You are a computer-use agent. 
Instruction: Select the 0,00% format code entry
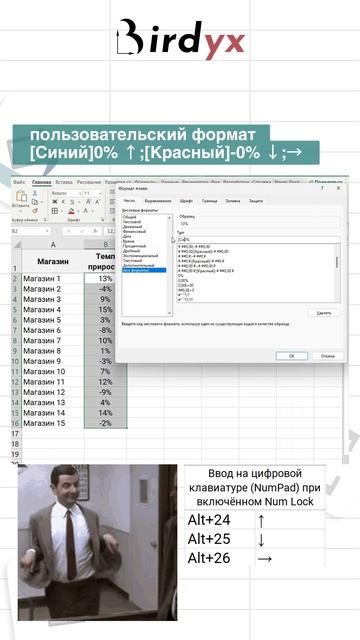(x=183, y=280)
